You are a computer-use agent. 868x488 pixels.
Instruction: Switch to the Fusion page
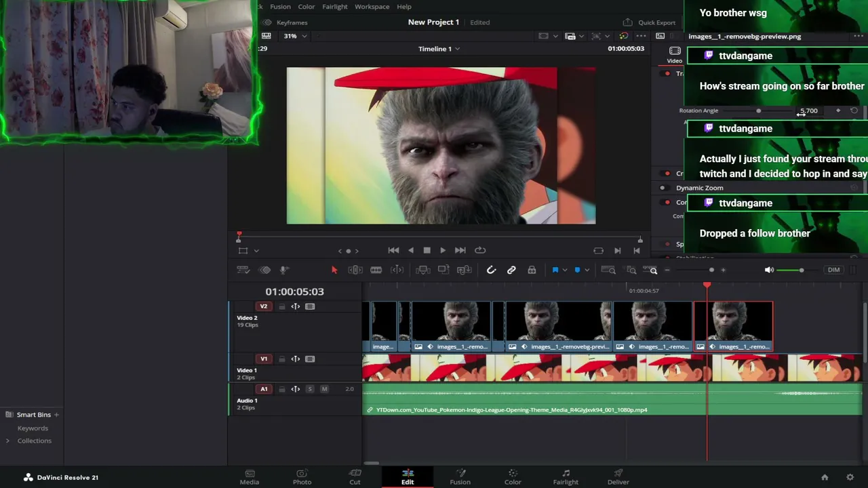click(x=460, y=477)
